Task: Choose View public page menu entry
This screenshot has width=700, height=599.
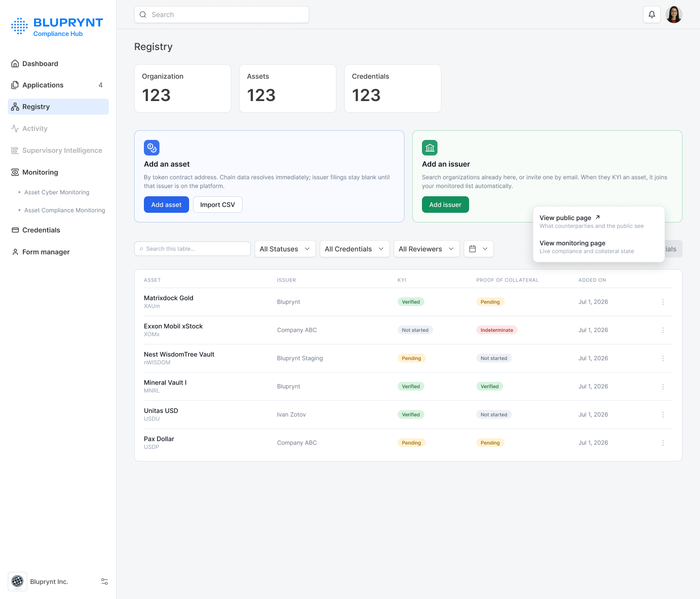Action: click(599, 222)
